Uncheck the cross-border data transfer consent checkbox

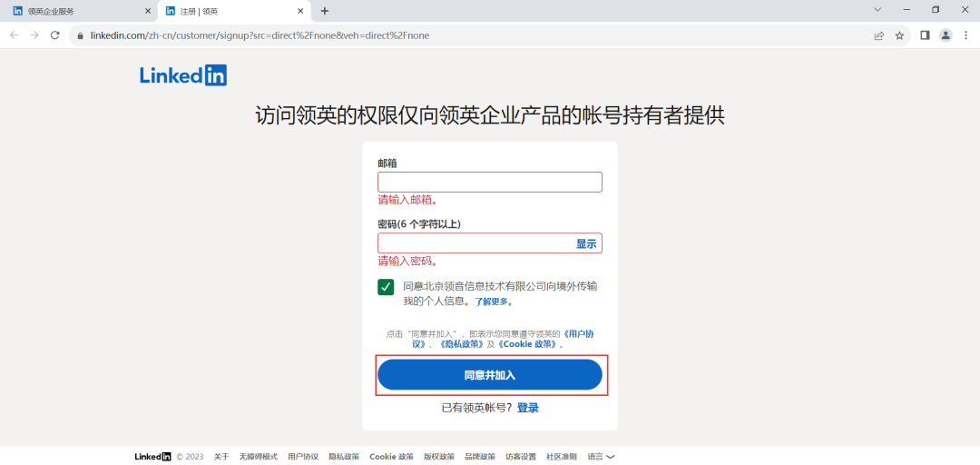386,287
